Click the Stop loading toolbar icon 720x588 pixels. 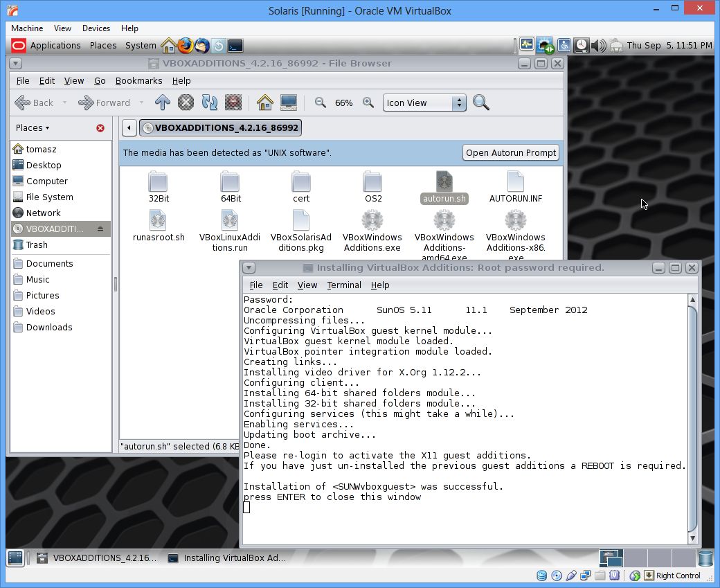pos(186,103)
